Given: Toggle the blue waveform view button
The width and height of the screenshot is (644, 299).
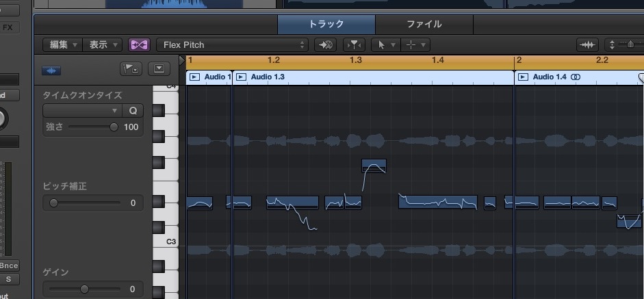Looking at the screenshot, I should [x=51, y=70].
